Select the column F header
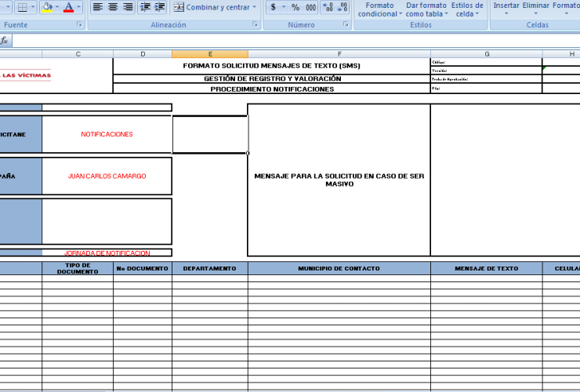The width and height of the screenshot is (580, 392). point(339,54)
